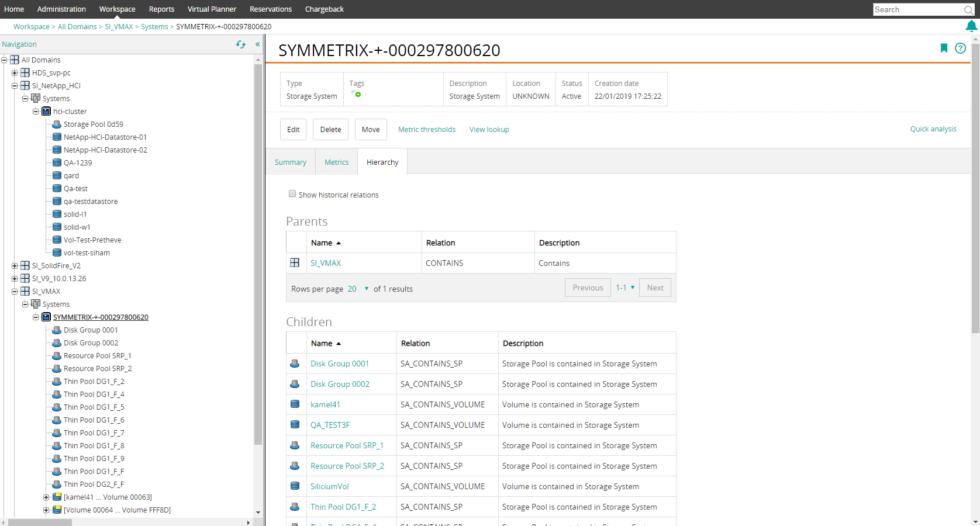
Task: Click the All Domains grid icon in tree
Action: pos(15,60)
